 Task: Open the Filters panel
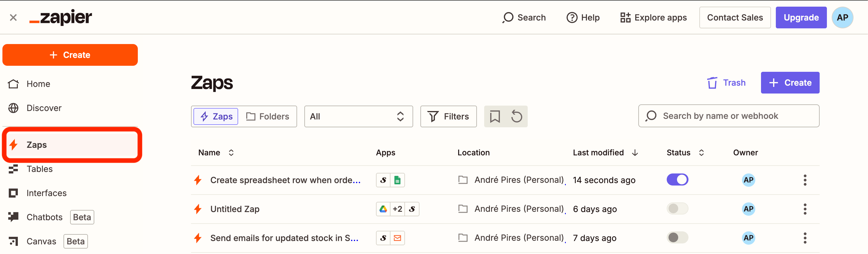(448, 116)
